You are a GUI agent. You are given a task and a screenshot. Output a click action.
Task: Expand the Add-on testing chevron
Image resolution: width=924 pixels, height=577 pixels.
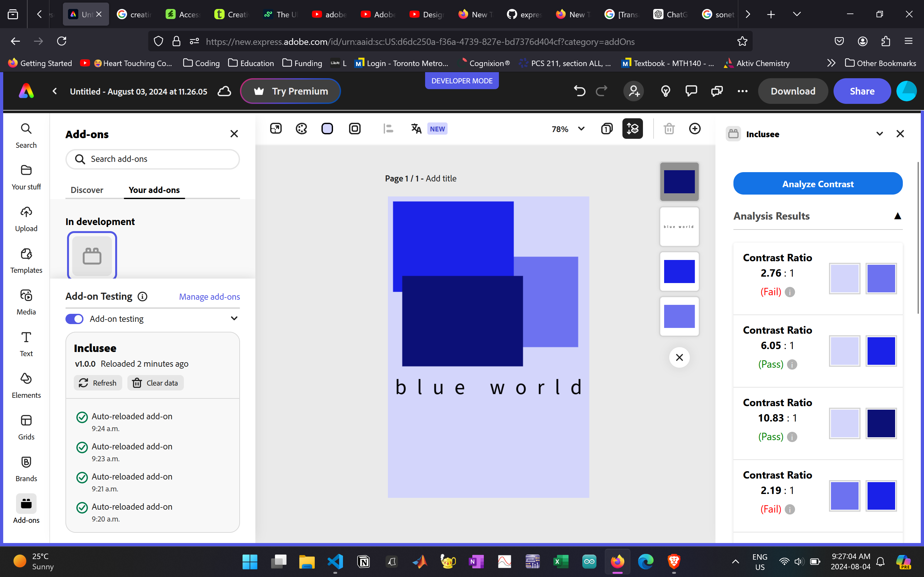click(234, 318)
